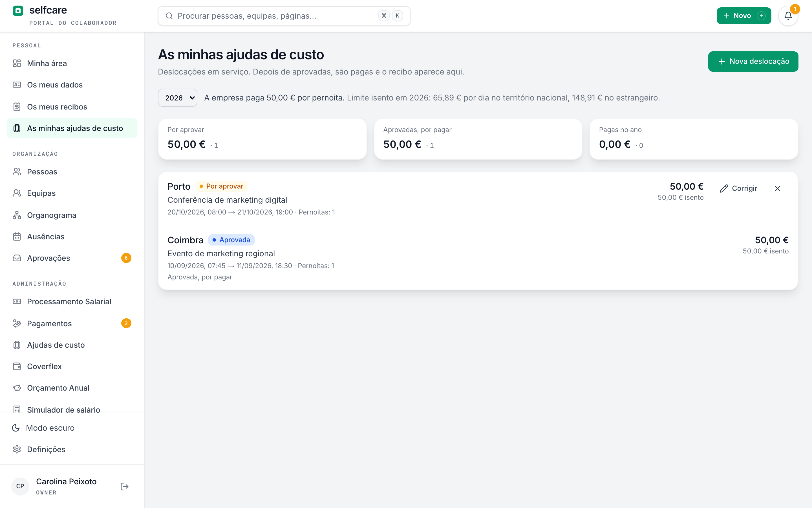Click the Novo button
The height and width of the screenshot is (508, 812).
point(744,16)
